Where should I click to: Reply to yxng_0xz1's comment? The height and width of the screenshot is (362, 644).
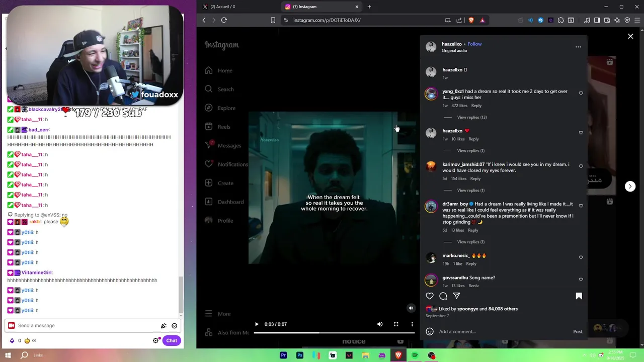476,106
